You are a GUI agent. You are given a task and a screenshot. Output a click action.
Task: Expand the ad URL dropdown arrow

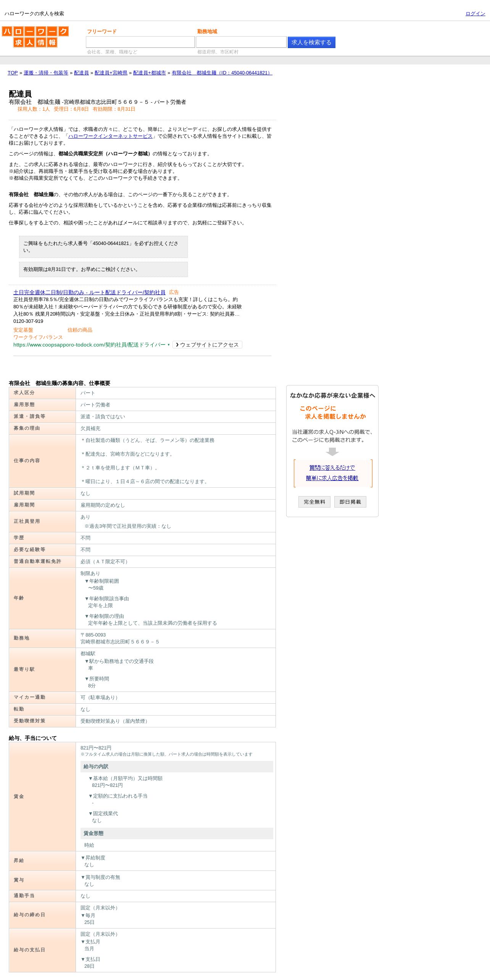click(169, 345)
